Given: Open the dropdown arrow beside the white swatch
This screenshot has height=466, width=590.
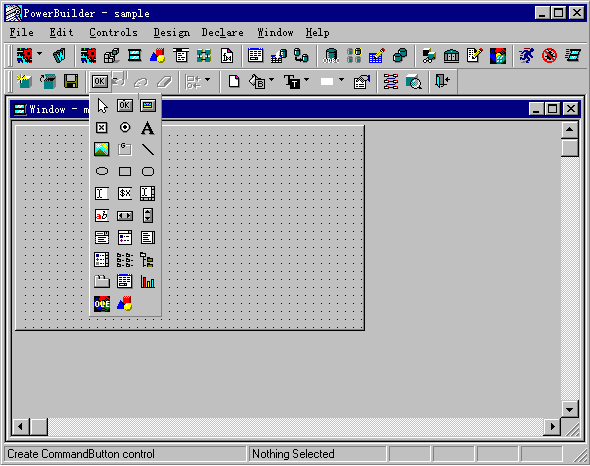Looking at the screenshot, I should (341, 79).
